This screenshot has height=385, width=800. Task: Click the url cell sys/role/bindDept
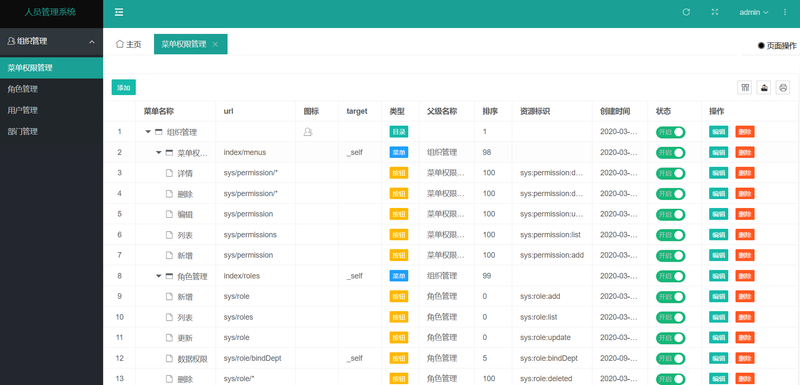(252, 358)
